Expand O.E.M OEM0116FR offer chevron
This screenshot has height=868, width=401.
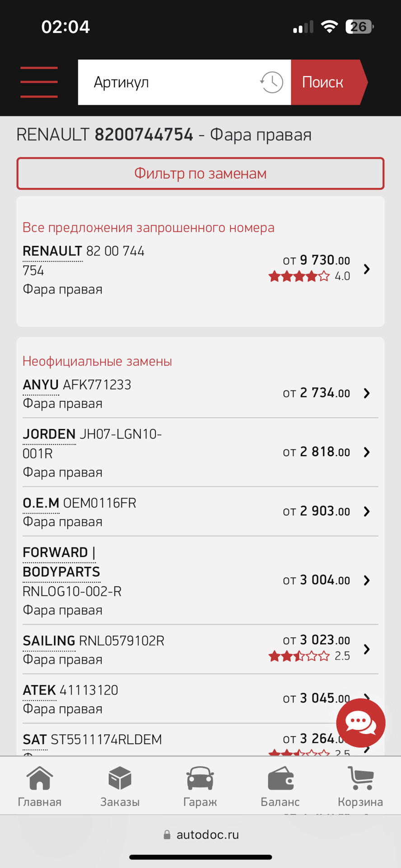coord(367,511)
